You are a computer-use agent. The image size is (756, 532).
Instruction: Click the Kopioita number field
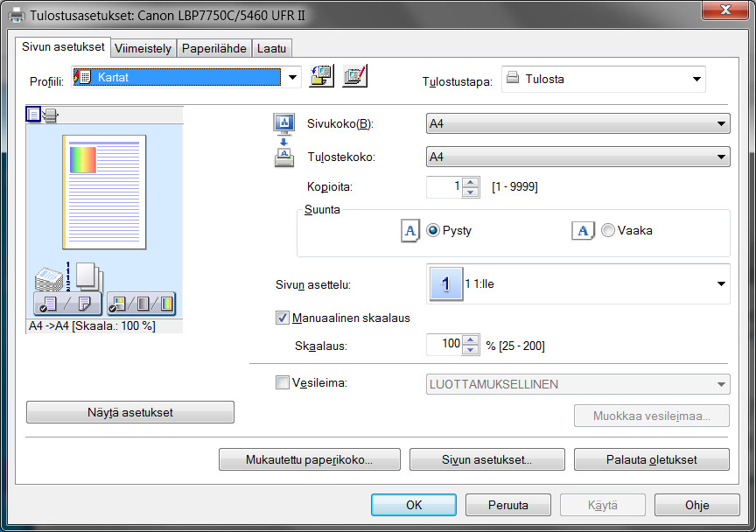tap(444, 187)
